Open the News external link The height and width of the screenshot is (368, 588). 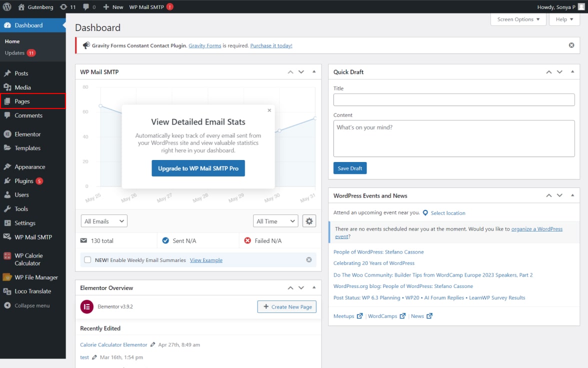point(421,316)
